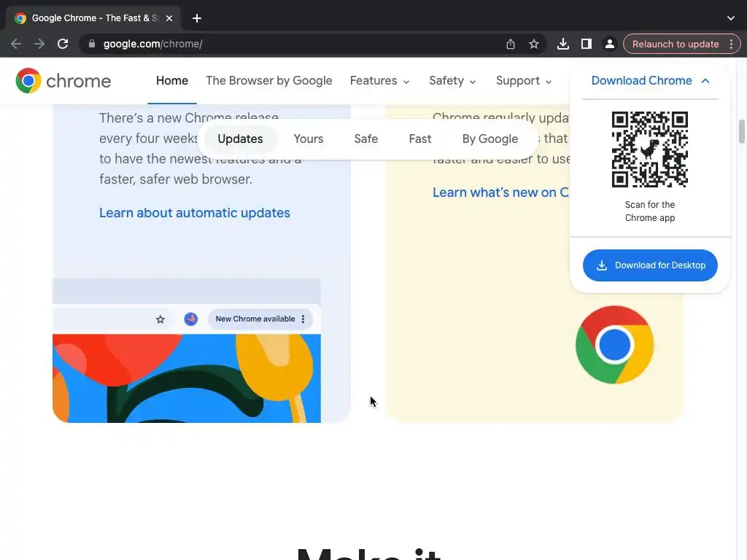Open Chrome three-dot menu
Screen dimensions: 747x560
[731, 44]
